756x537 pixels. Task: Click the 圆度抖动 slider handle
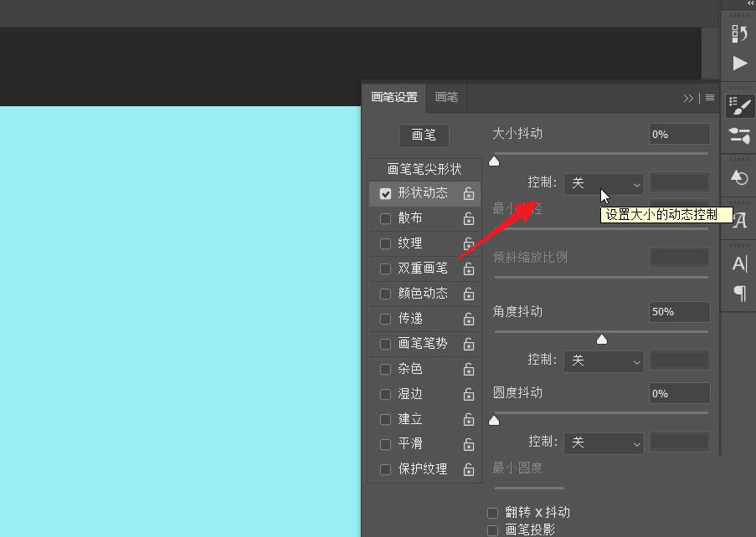pos(494,421)
